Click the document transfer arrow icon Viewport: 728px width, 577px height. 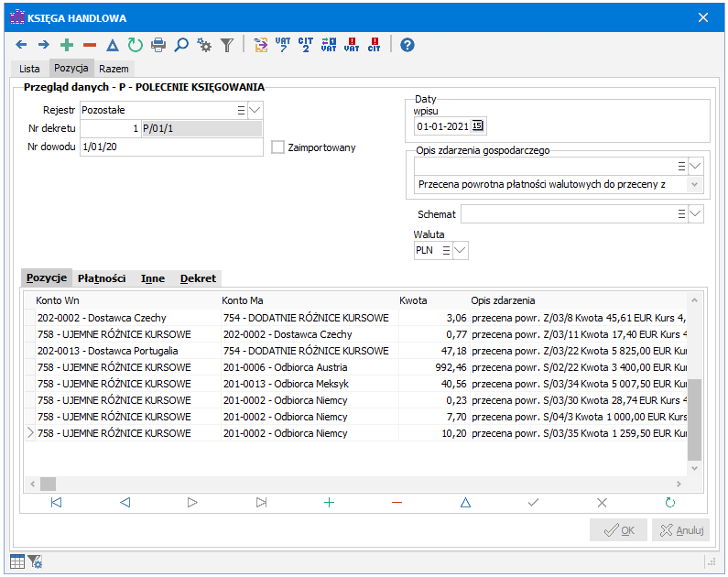coord(261,45)
